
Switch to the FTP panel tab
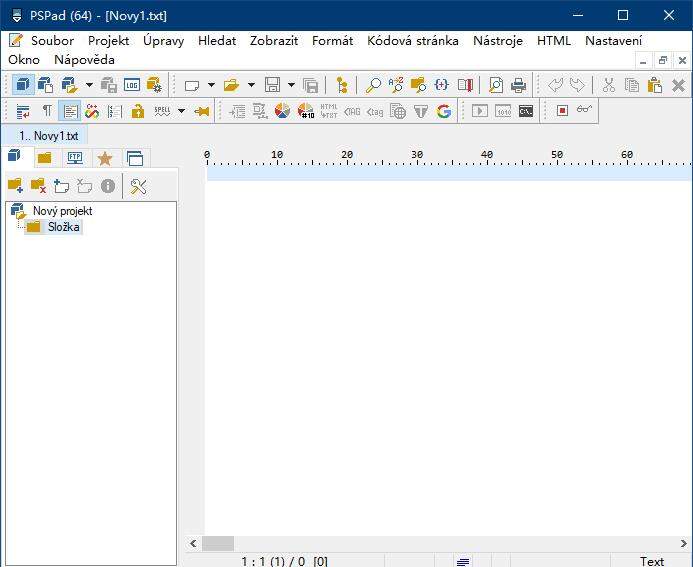tap(75, 158)
